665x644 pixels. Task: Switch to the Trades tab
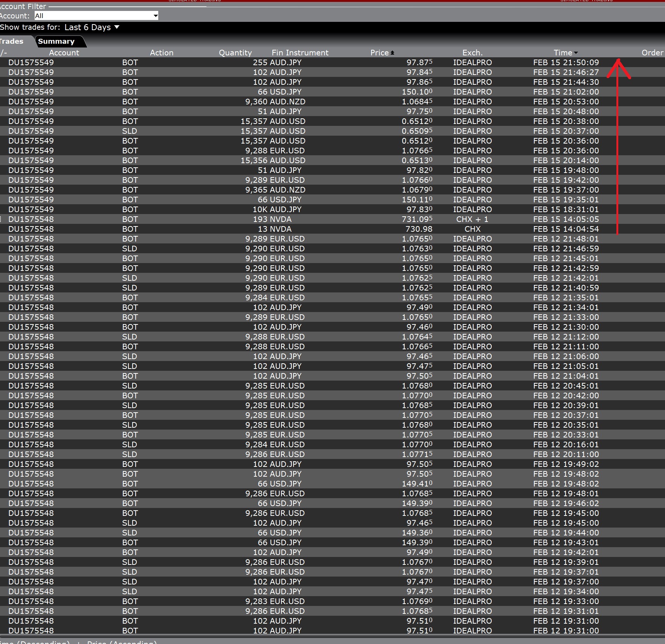click(x=12, y=41)
